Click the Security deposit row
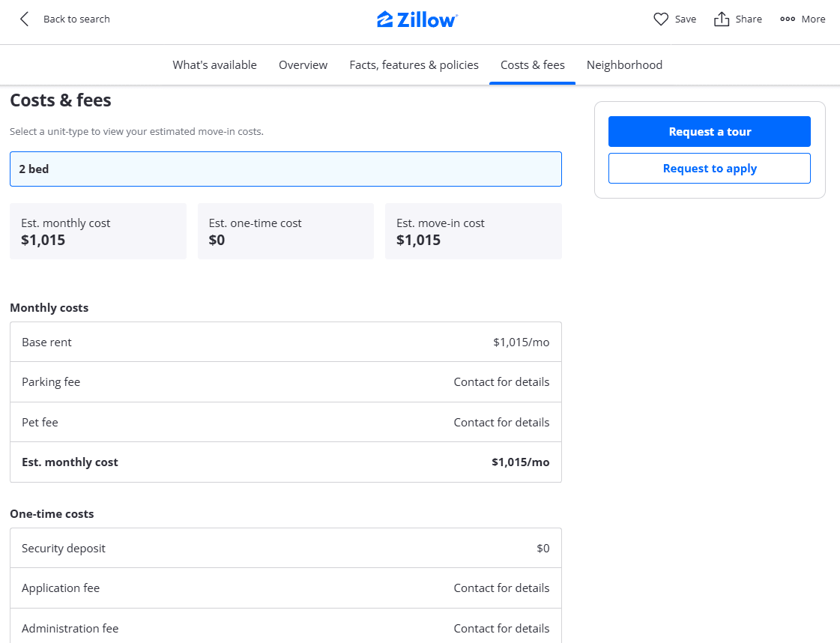The width and height of the screenshot is (840, 643). coord(285,549)
